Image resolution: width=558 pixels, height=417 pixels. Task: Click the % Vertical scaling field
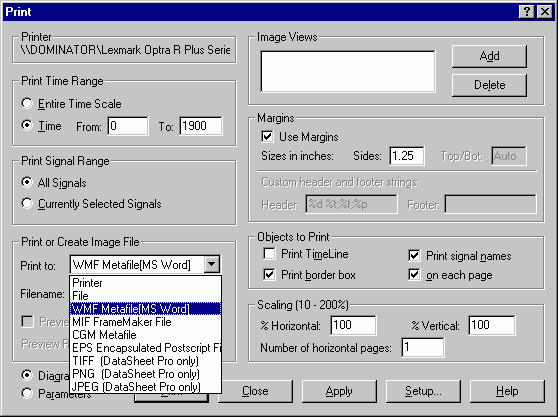pyautogui.click(x=491, y=325)
